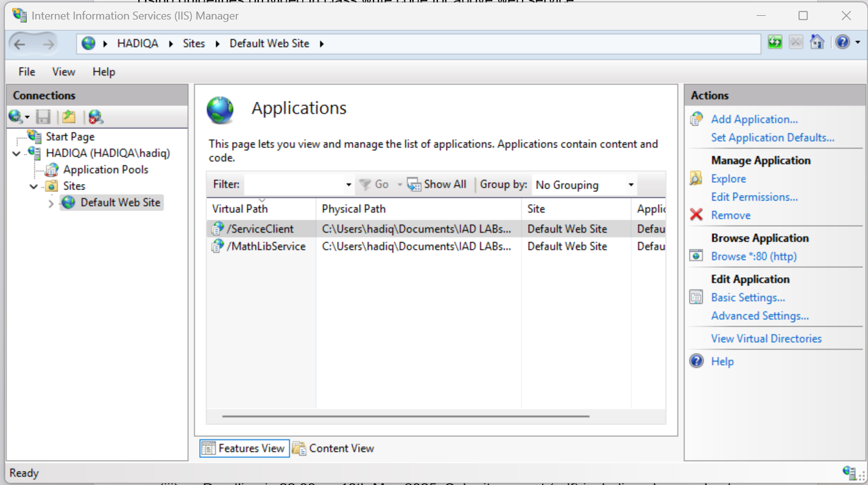
Task: Sort by Virtual Path column header
Action: coord(261,208)
